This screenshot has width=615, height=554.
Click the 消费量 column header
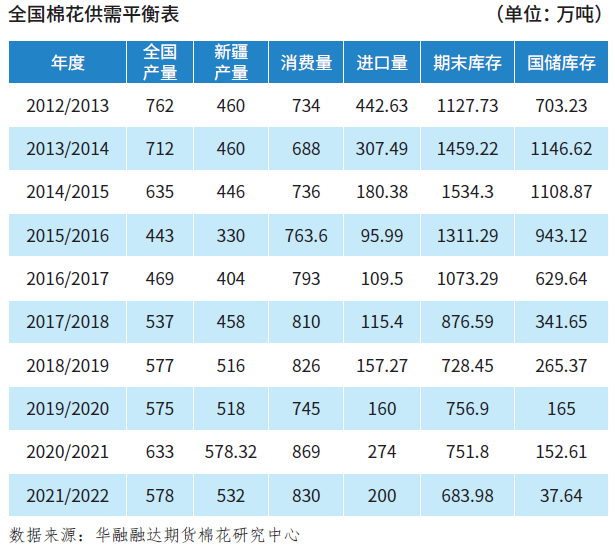pos(306,63)
